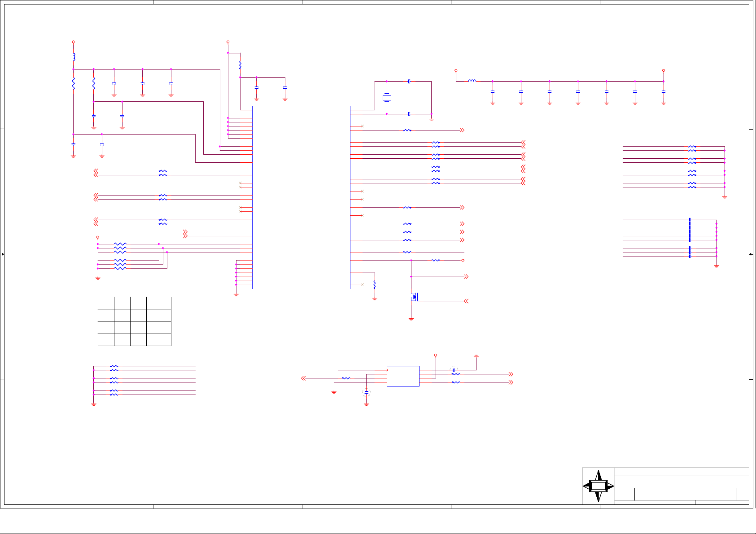Select the ground symbol beside the crystal capacitors
This screenshot has width=756, height=534.
click(x=431, y=120)
